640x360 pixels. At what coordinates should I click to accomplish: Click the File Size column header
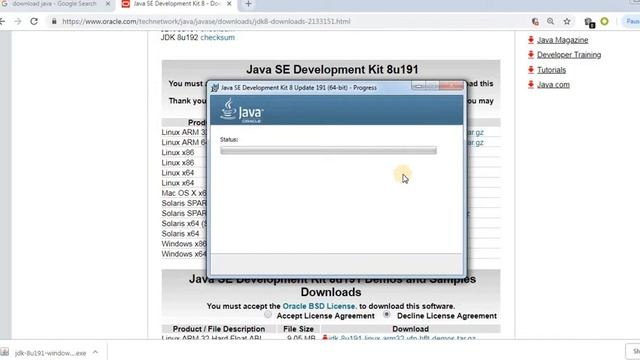tap(298, 329)
